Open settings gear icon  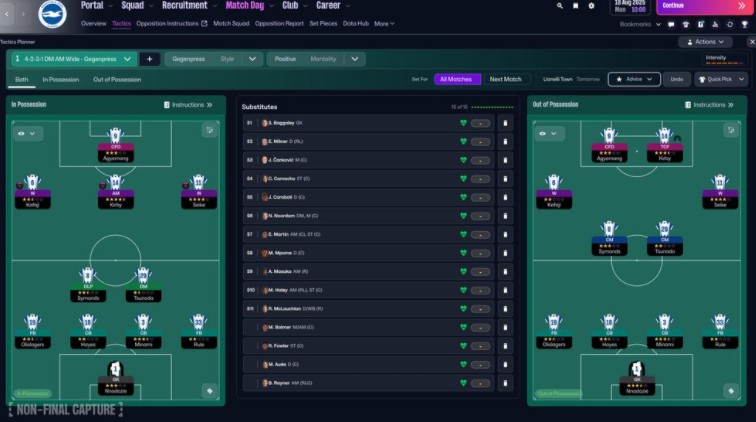pos(591,6)
